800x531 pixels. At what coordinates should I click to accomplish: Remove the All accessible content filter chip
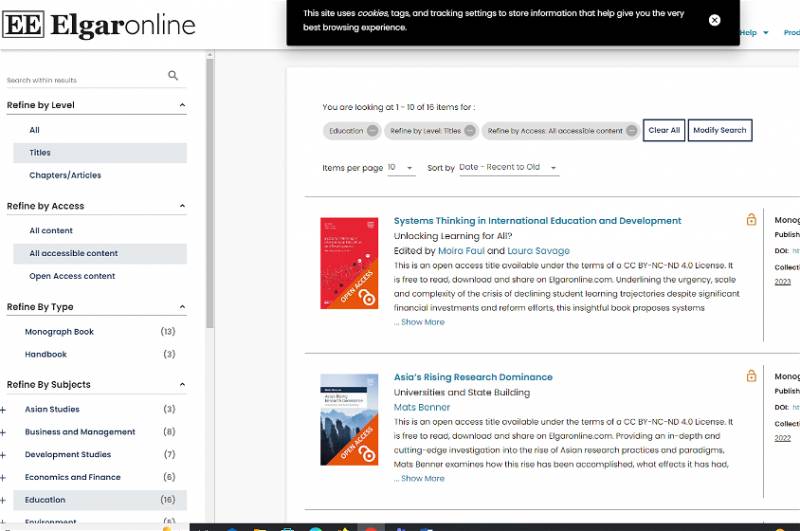click(632, 131)
